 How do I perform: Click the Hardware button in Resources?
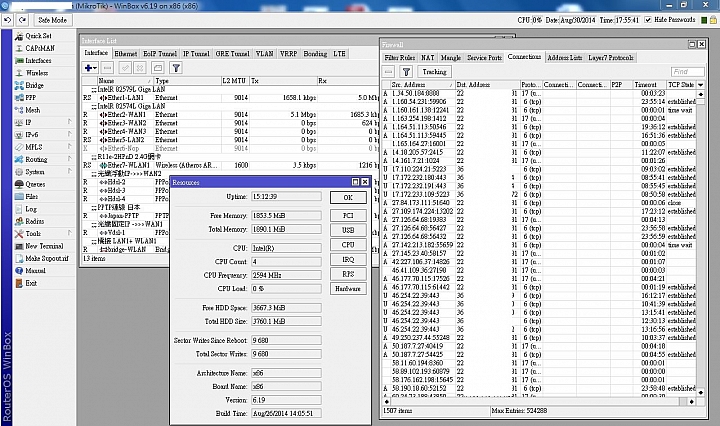click(348, 289)
